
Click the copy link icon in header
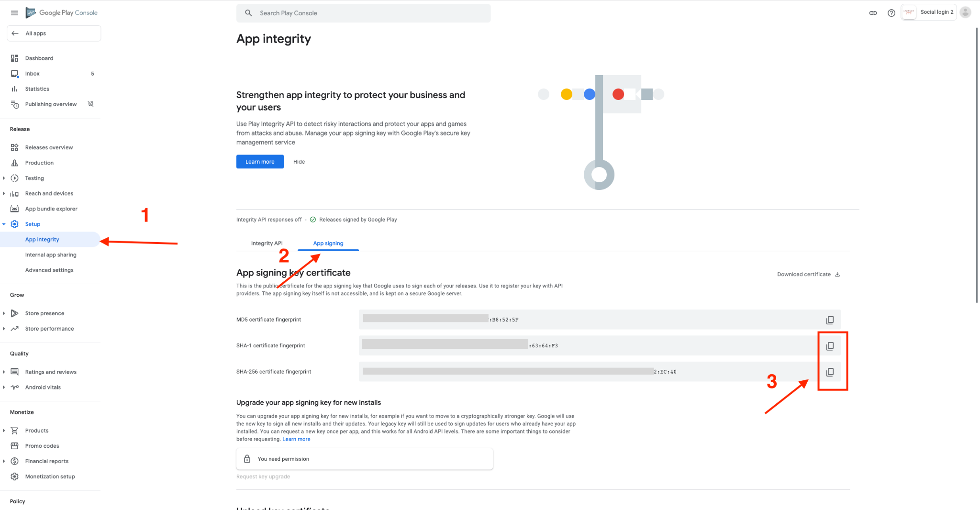coord(873,13)
